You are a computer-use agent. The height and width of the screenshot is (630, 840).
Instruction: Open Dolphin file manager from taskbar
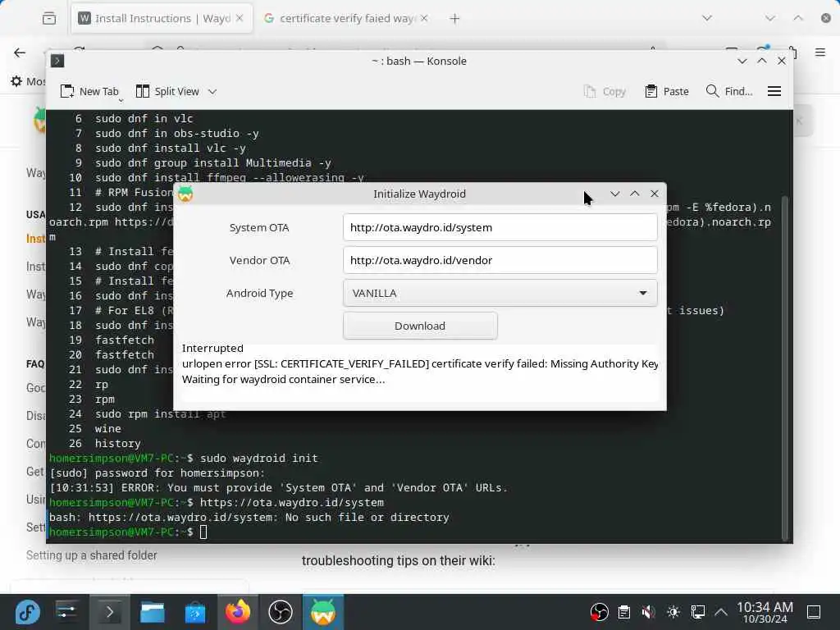tap(152, 612)
